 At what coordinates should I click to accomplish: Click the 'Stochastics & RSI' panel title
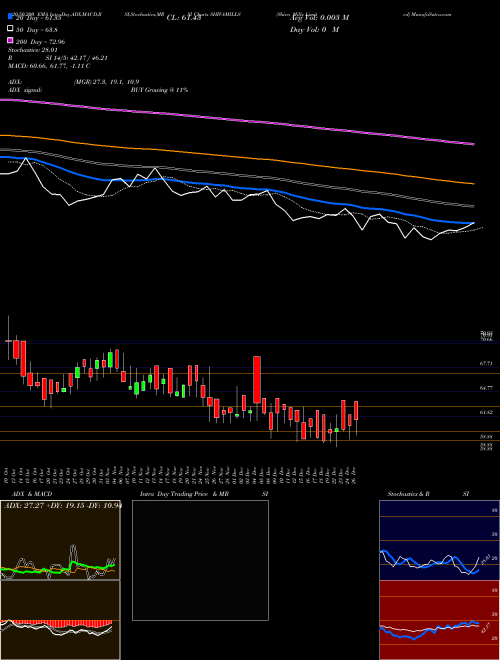pyautogui.click(x=428, y=494)
